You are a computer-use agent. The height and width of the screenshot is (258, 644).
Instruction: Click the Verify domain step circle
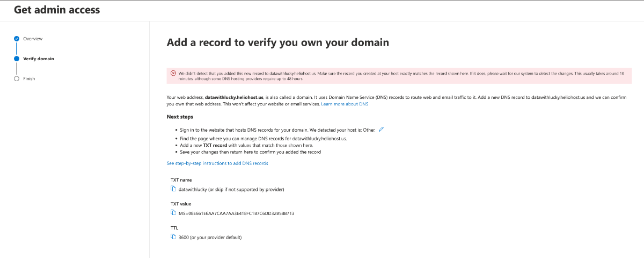tap(17, 59)
